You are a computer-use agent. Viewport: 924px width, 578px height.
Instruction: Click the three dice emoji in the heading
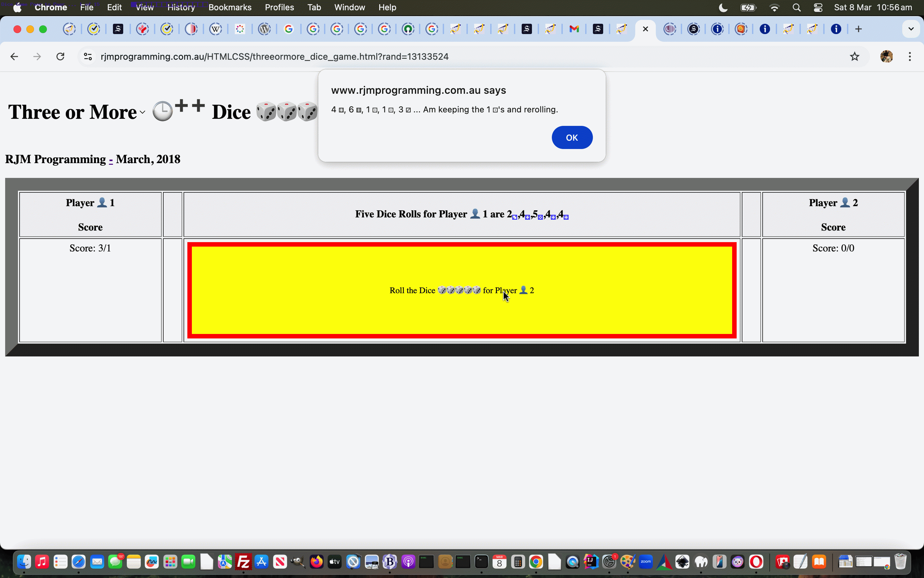point(287,112)
